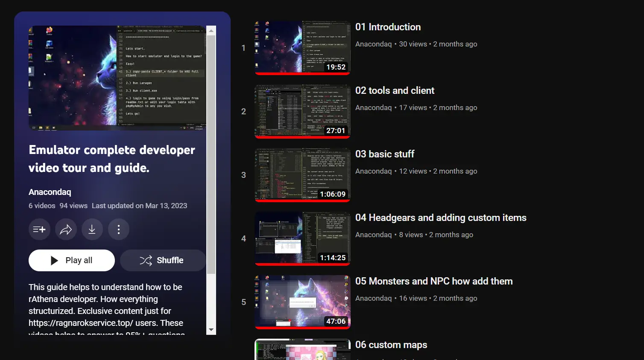Viewport: 644px width, 360px height.
Task: Click 'Last updated on Mar 13, 2023' text
Action: point(139,206)
